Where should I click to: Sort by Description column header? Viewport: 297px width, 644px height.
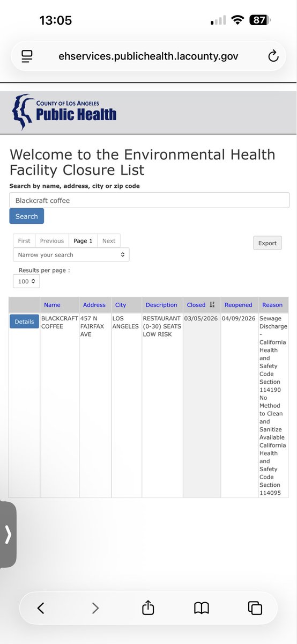(161, 305)
